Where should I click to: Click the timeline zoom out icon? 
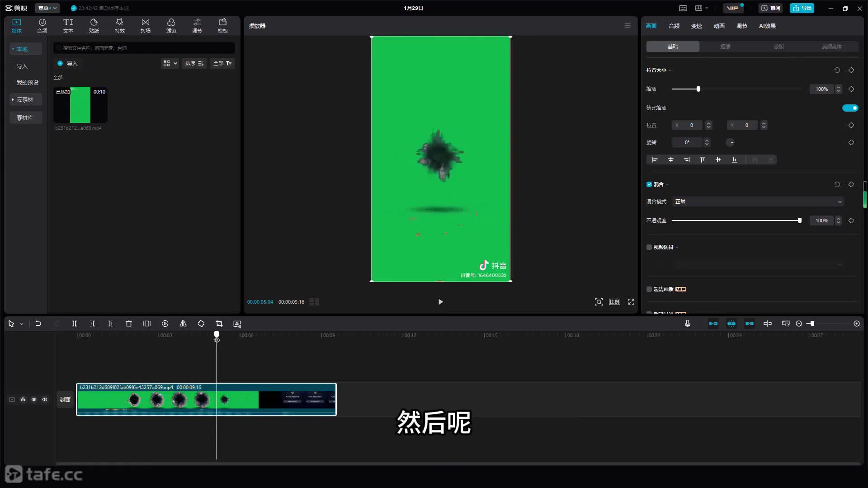pyautogui.click(x=799, y=324)
